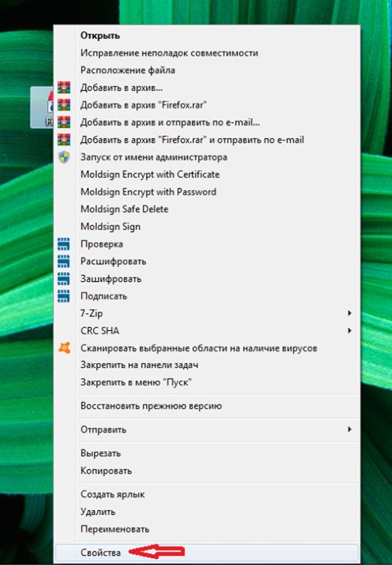Click the UAC shield icon for administrator launch
The width and height of the screenshot is (392, 565).
pyautogui.click(x=63, y=157)
